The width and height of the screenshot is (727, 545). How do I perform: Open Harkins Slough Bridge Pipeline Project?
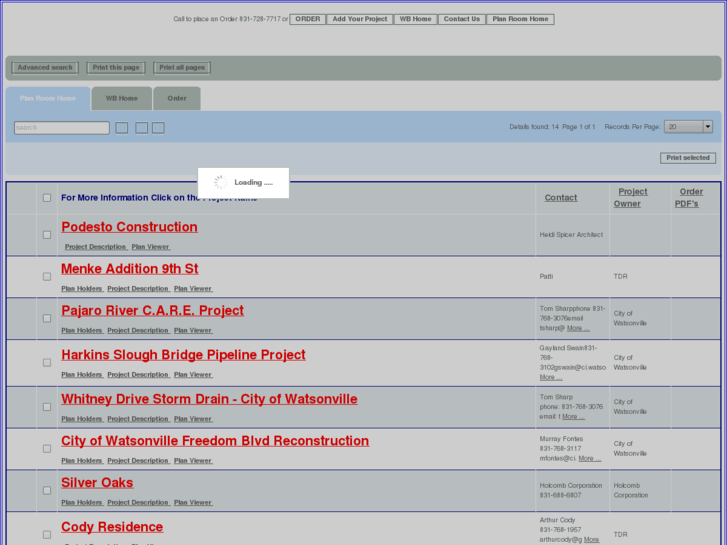(x=183, y=354)
